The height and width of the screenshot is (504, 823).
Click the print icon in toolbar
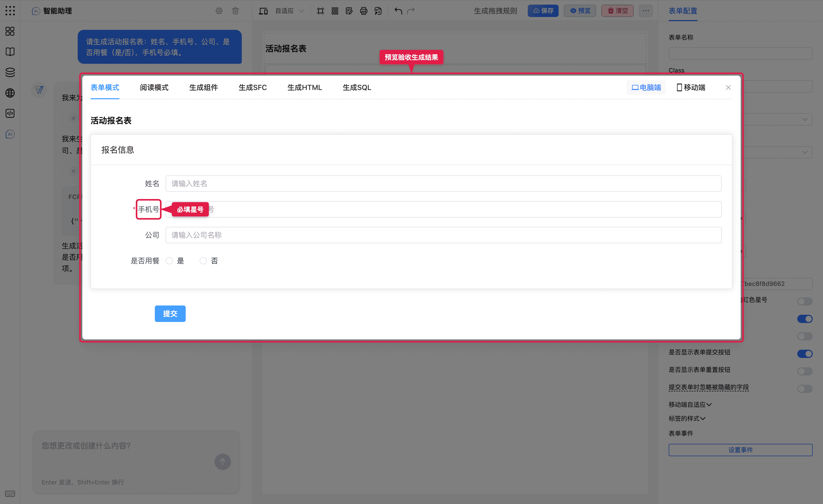[364, 11]
